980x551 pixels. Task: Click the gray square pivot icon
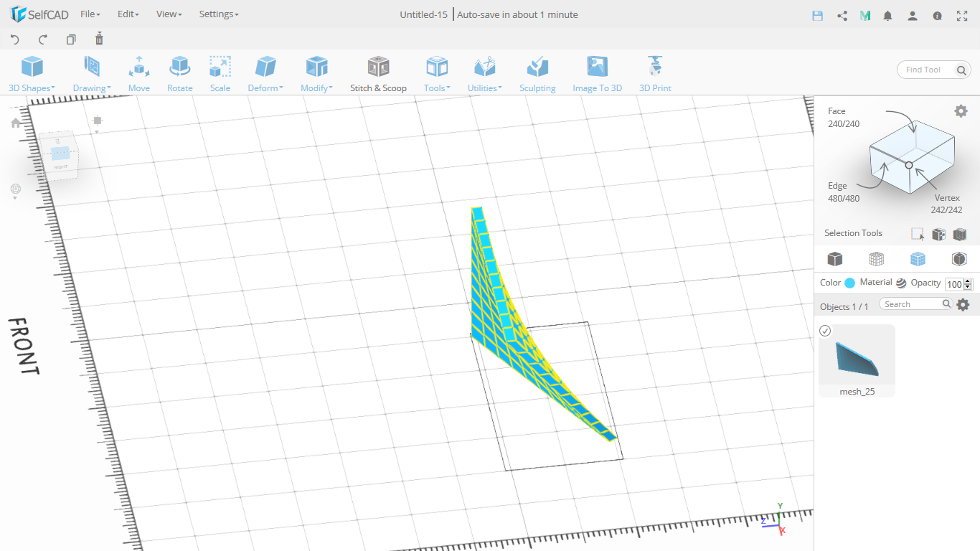98,120
